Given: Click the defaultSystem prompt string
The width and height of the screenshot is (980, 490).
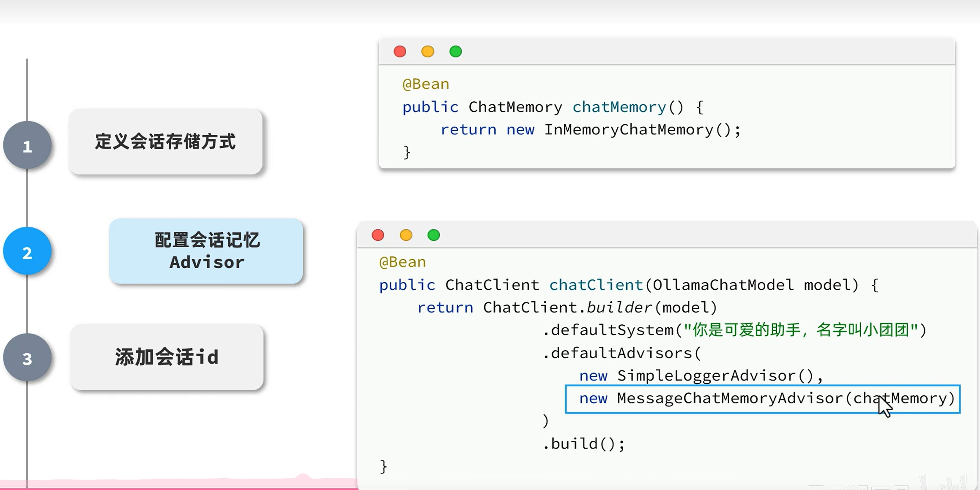Looking at the screenshot, I should (x=801, y=330).
